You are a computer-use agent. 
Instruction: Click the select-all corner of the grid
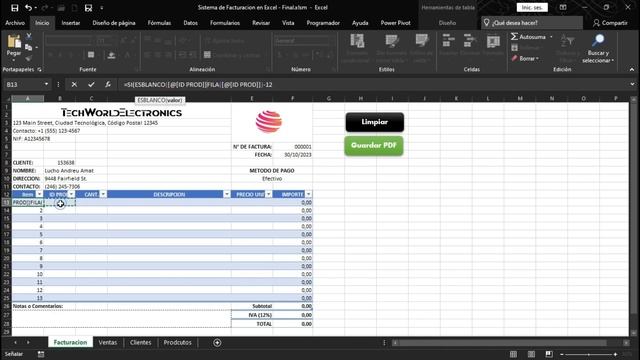coord(7,98)
